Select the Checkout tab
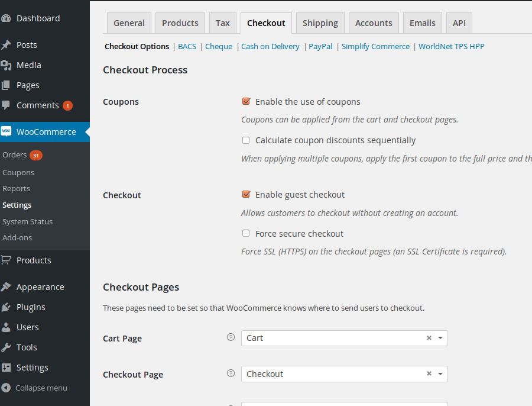This screenshot has width=532, height=406. (266, 23)
